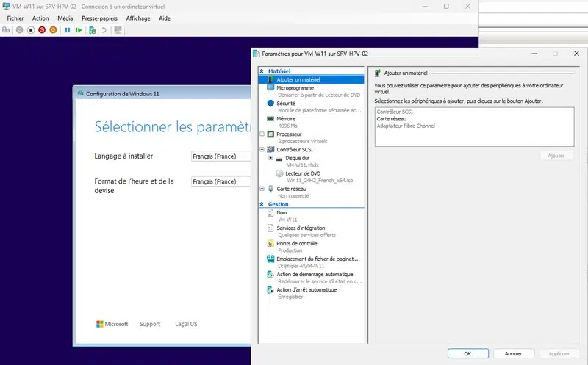Click the Ctrl+Alt+Del toolbar icon

click(6, 30)
